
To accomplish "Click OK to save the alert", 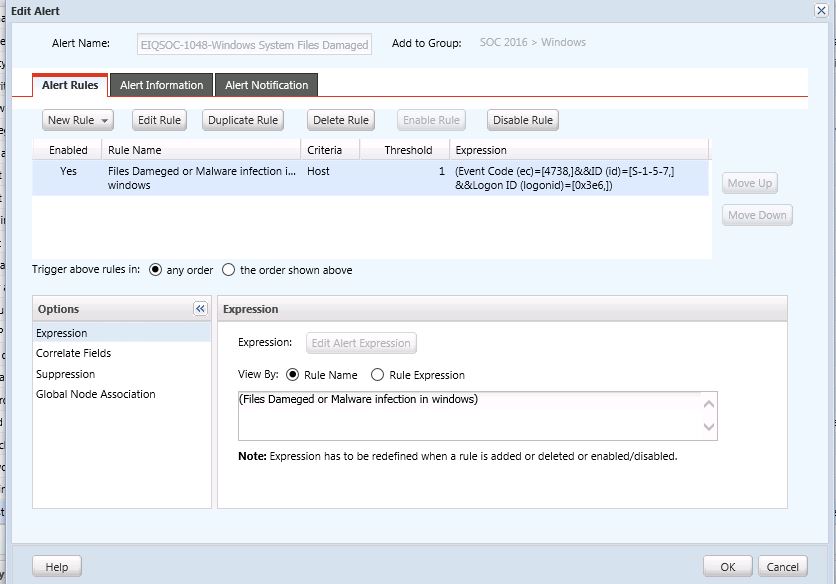I will point(727,567).
